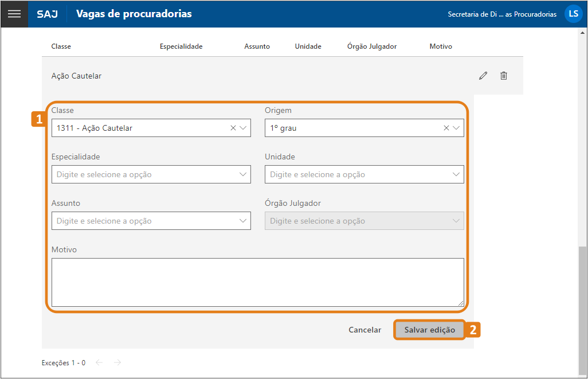Go to previous page of Exceções
This screenshot has height=379, width=588.
pos(99,362)
